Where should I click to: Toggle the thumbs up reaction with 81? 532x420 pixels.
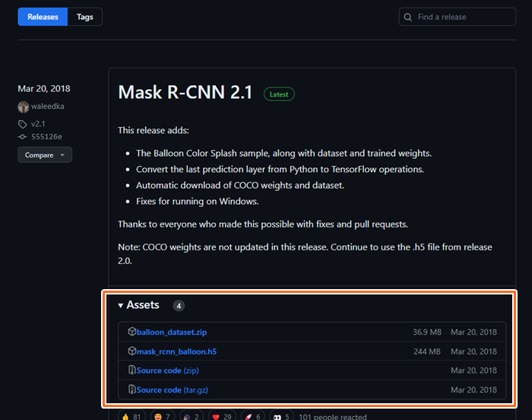(x=132, y=416)
